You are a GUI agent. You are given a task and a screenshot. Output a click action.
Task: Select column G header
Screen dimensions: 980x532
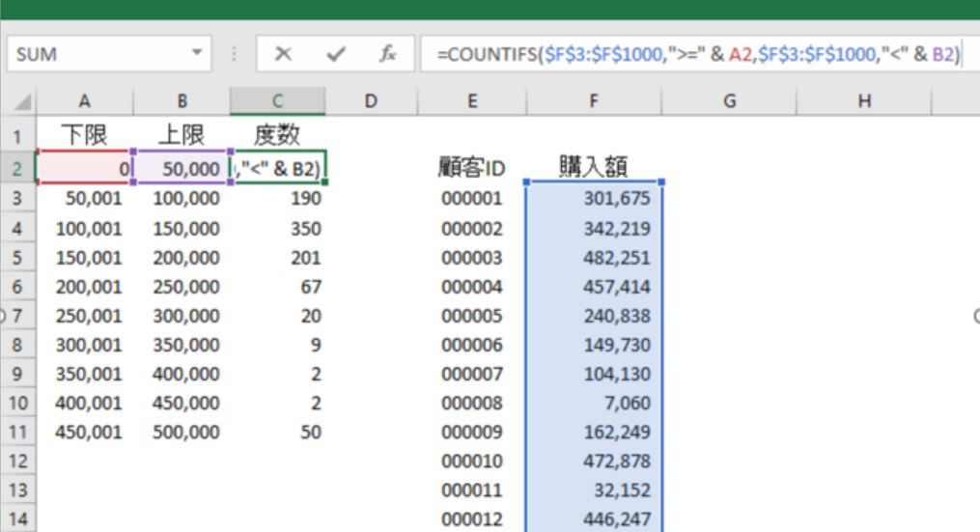(729, 100)
